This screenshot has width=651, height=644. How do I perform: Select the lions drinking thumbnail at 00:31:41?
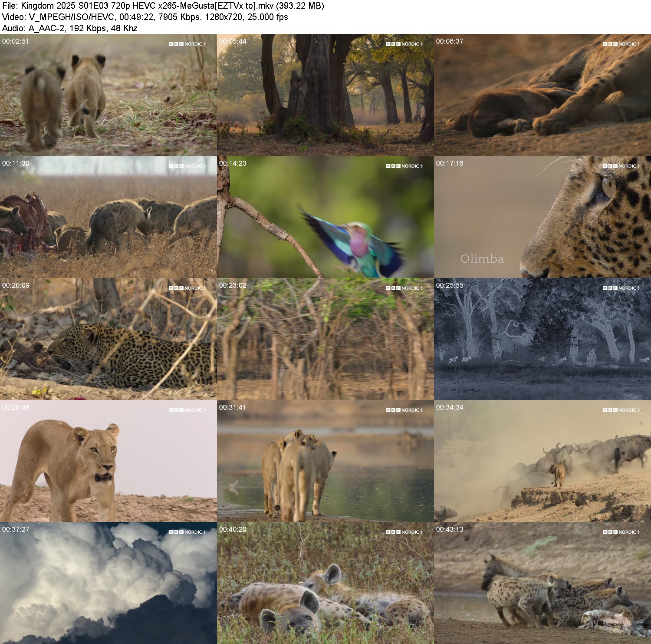click(325, 461)
